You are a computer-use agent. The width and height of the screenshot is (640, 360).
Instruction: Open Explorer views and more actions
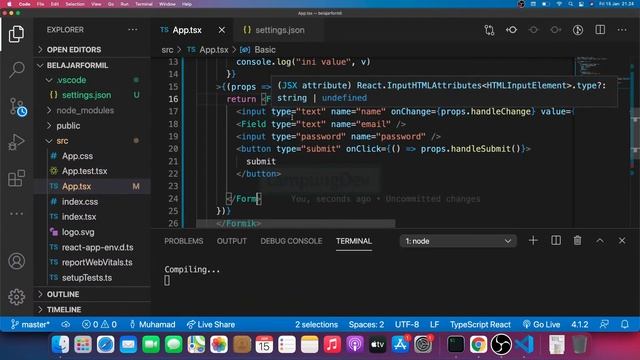(133, 30)
